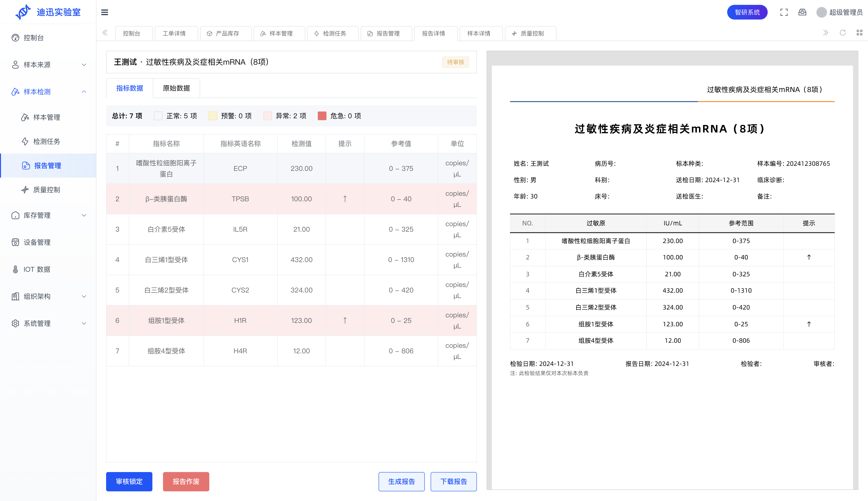868x501 pixels.
Task: Click the 报告作废 button
Action: (186, 482)
